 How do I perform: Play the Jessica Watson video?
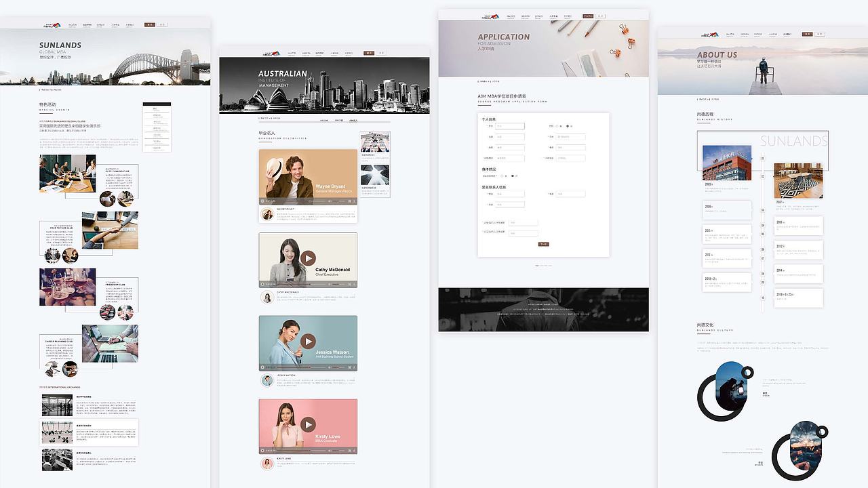pos(308,341)
